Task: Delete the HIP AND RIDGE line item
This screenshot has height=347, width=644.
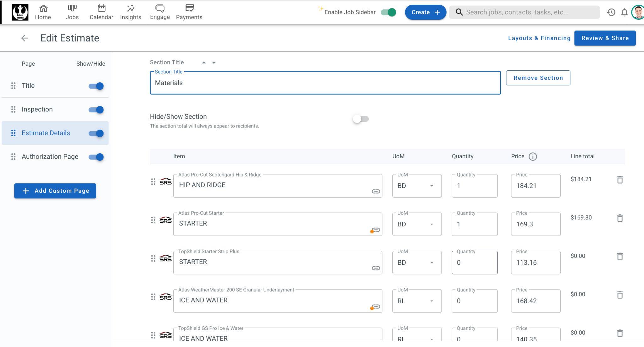Action: pyautogui.click(x=619, y=180)
